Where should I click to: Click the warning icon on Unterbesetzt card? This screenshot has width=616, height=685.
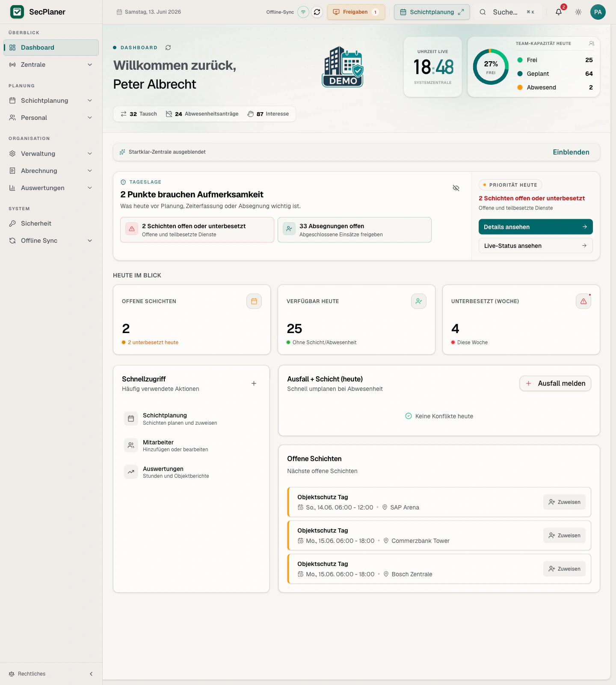[x=583, y=301]
